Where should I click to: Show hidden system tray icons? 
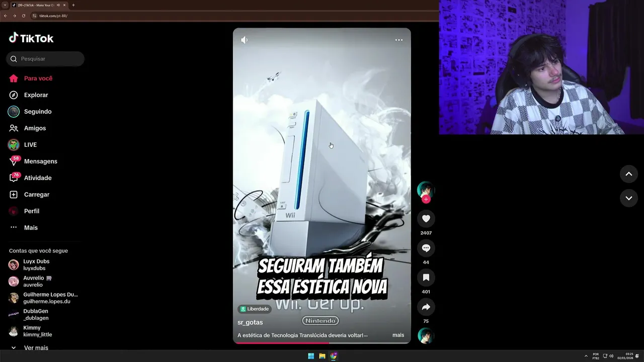point(586,356)
